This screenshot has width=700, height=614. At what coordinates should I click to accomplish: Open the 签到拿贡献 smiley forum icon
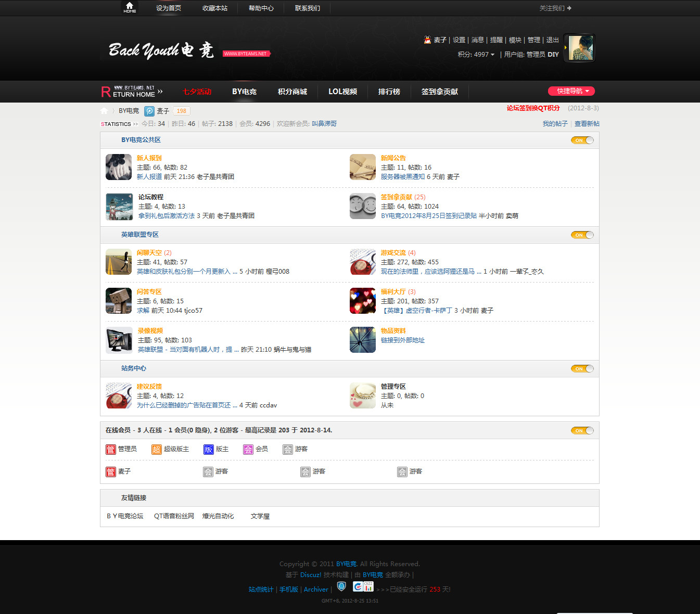click(x=363, y=206)
